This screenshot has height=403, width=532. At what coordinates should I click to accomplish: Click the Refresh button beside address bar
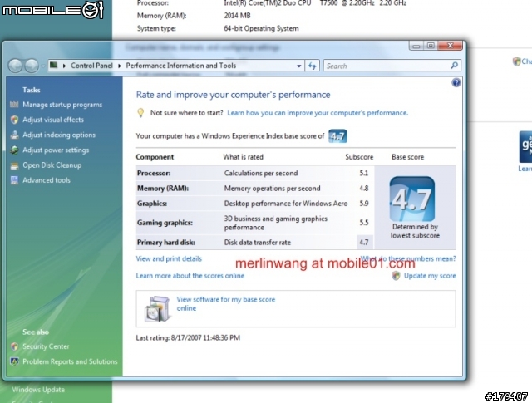tap(313, 66)
